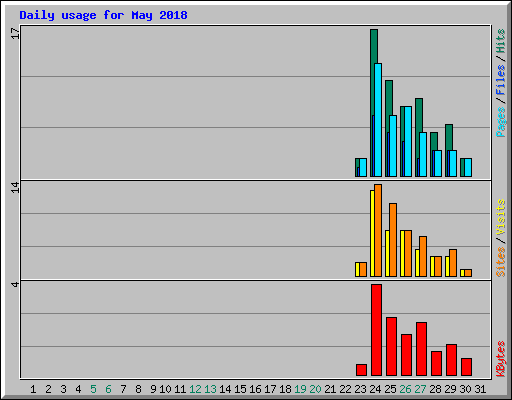This screenshot has width=512, height=400.
Task: Select the orange Sites bar for day 27
Action: pos(423,256)
